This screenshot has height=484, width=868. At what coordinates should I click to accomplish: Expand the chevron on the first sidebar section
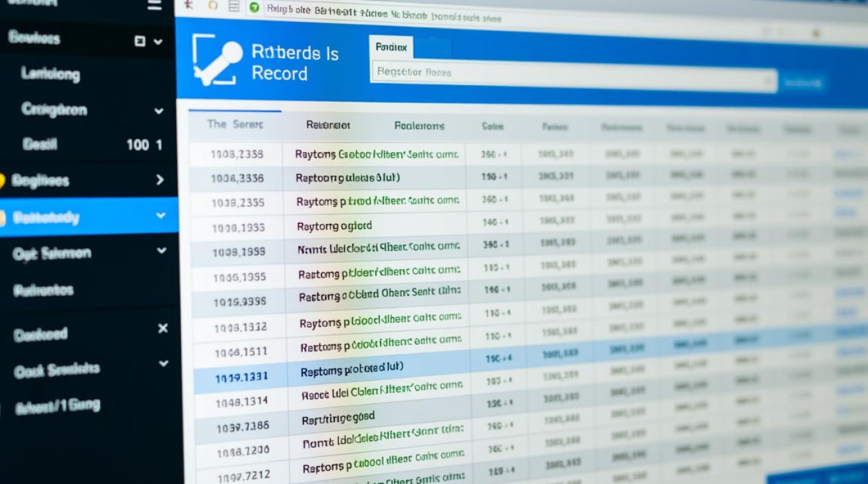tap(158, 41)
